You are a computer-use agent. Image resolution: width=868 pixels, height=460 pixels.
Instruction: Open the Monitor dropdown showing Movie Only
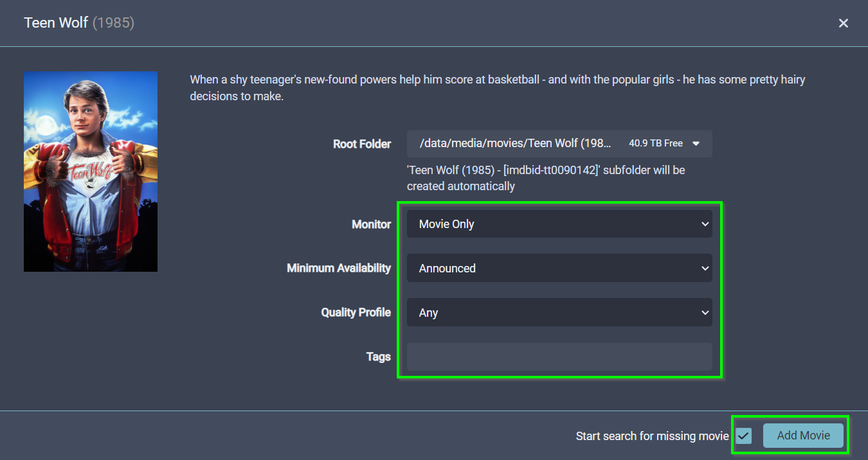point(558,224)
